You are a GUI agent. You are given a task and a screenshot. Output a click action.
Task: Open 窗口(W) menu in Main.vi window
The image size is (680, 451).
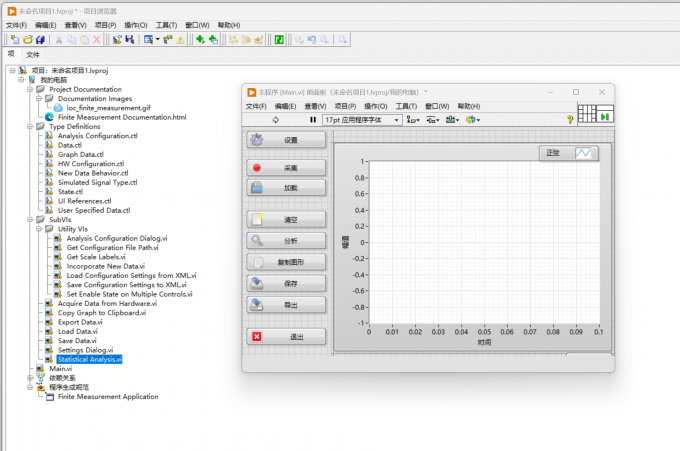point(437,106)
